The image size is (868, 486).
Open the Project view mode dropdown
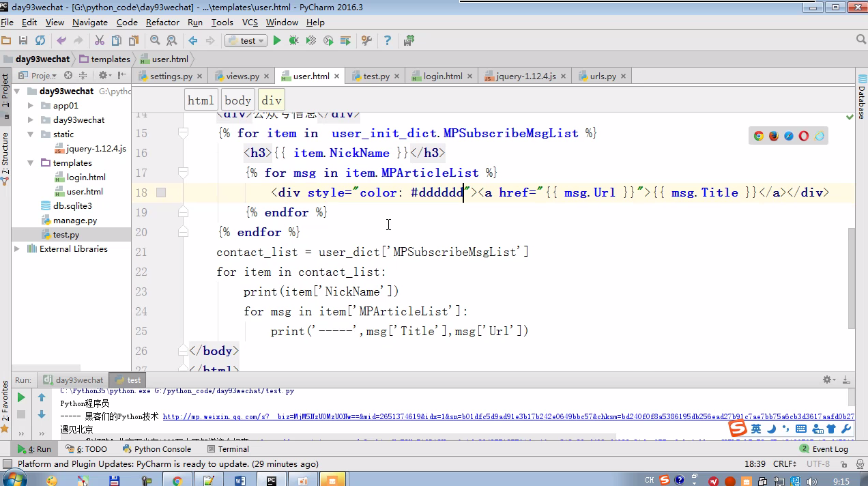tap(39, 76)
